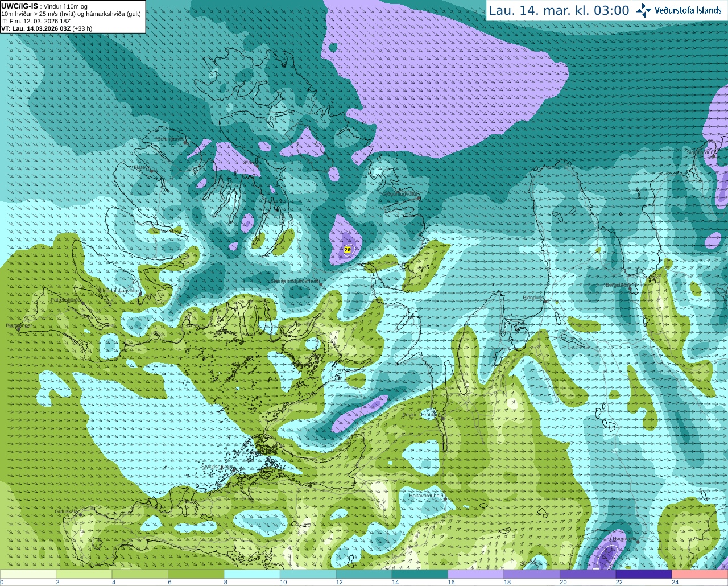Select the 16–18 m/s legend swatch
The height and width of the screenshot is (586, 728).
(476, 574)
